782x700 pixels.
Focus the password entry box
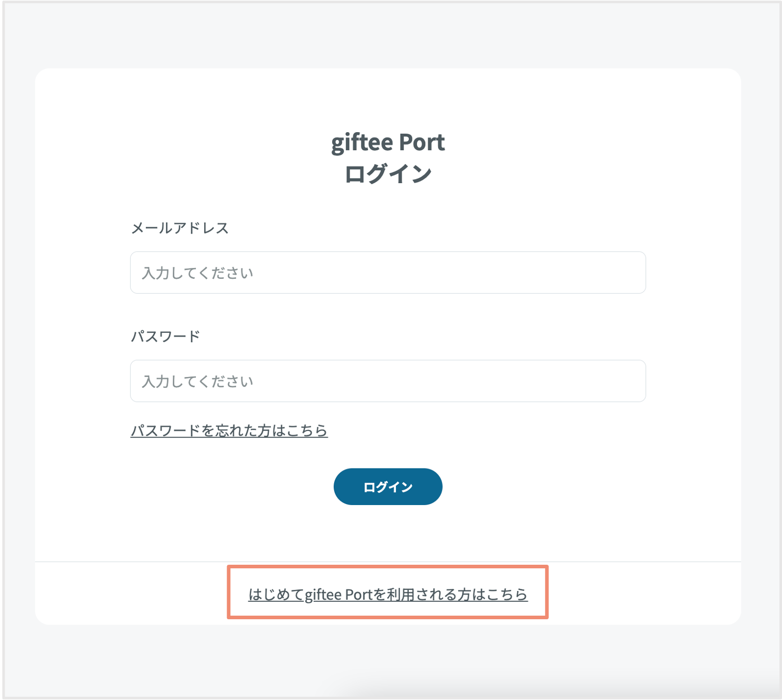[388, 381]
